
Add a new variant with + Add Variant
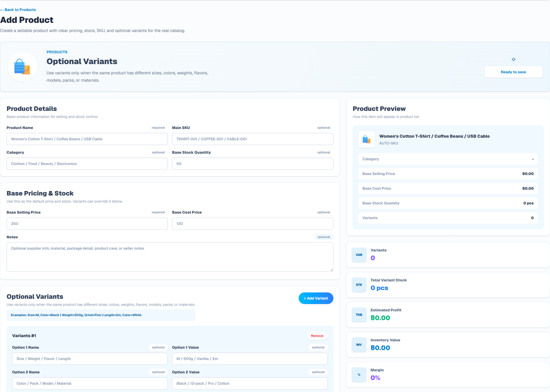pyautogui.click(x=316, y=298)
